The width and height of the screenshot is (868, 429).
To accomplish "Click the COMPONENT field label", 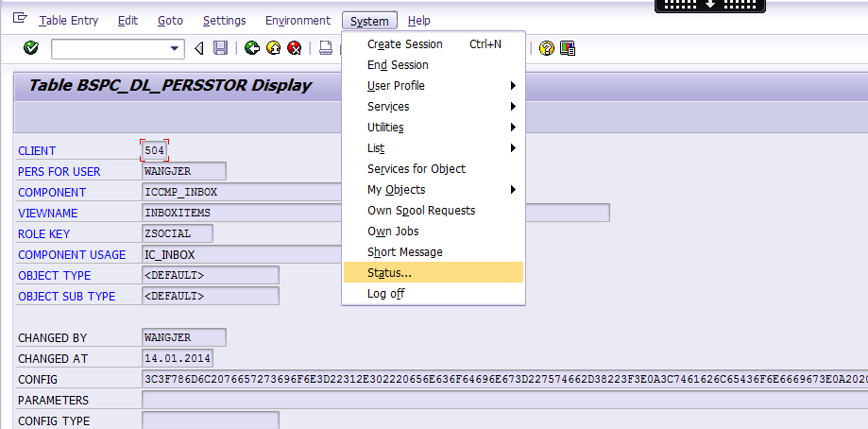I will [x=52, y=193].
